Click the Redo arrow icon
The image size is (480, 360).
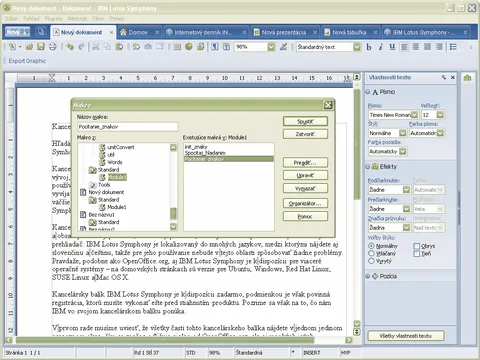point(81,47)
